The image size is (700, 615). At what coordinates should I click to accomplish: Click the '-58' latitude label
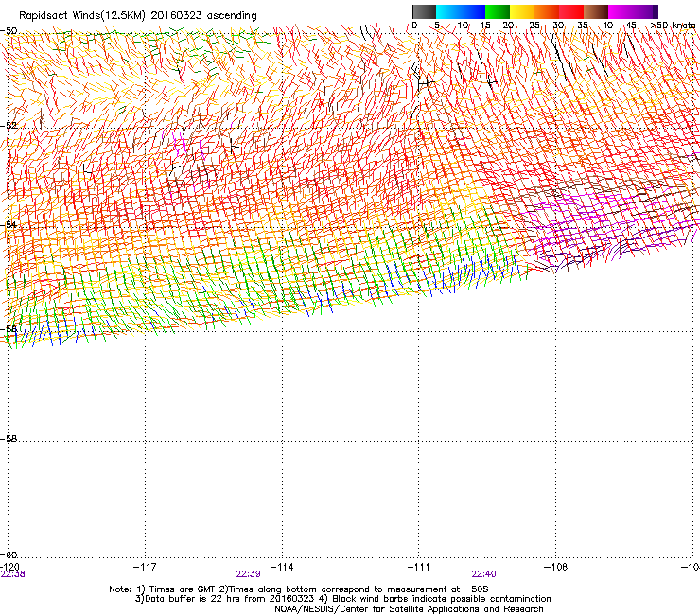click(x=9, y=439)
